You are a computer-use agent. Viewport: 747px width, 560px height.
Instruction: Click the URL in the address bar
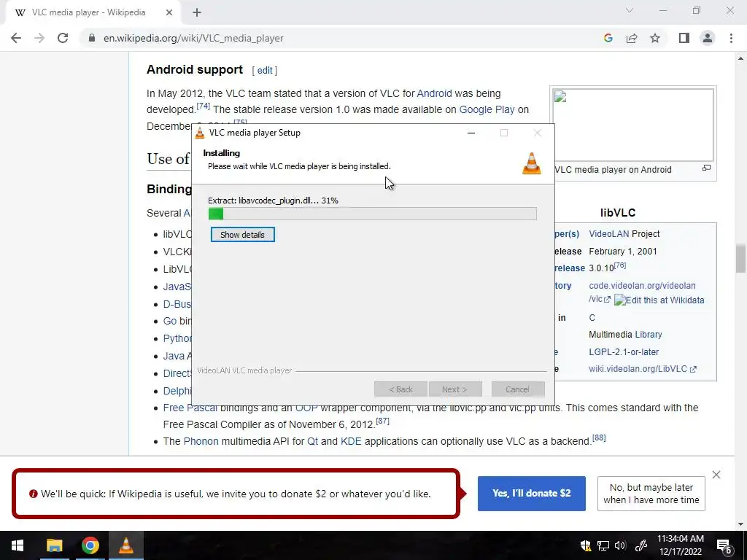pos(193,38)
